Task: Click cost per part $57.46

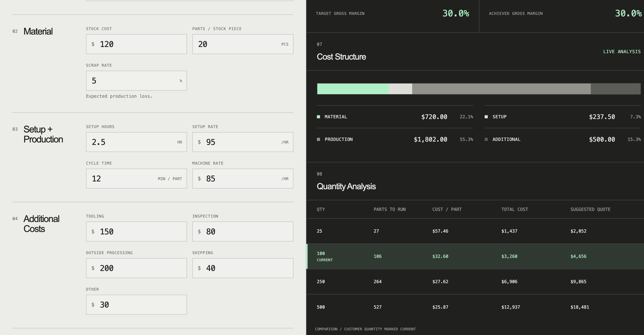Action: [x=440, y=231]
